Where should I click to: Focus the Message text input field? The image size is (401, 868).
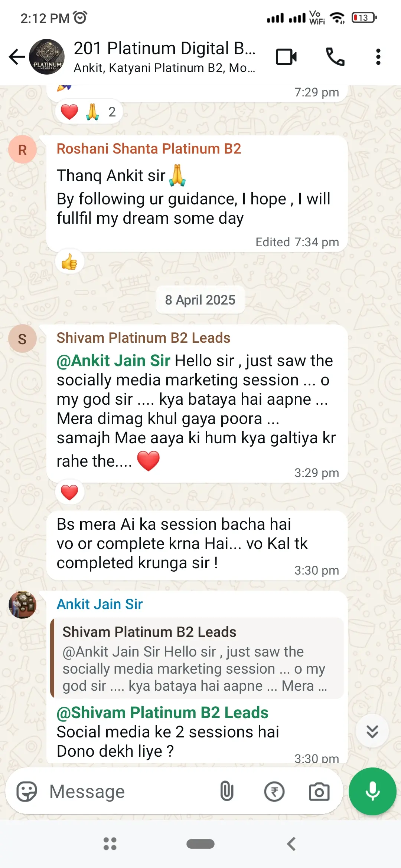pos(130,792)
